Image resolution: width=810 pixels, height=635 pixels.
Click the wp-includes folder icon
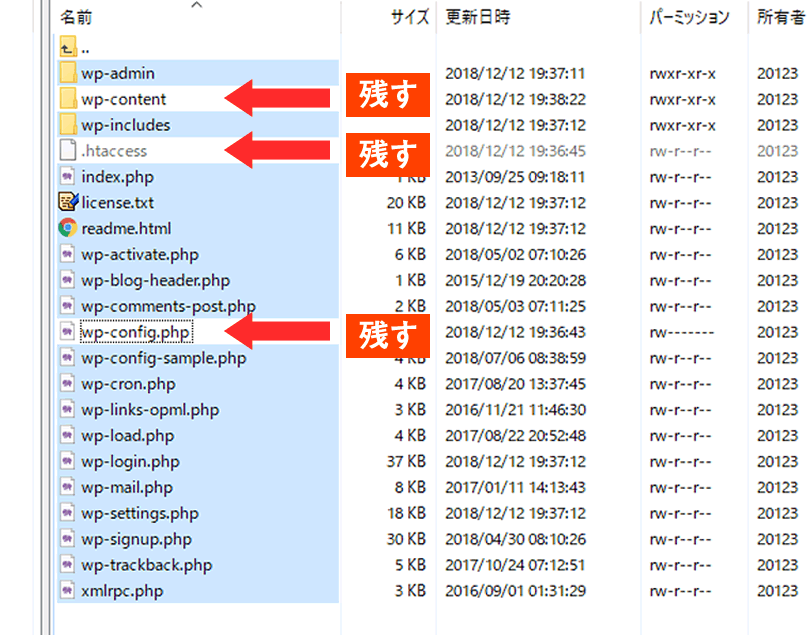68,126
